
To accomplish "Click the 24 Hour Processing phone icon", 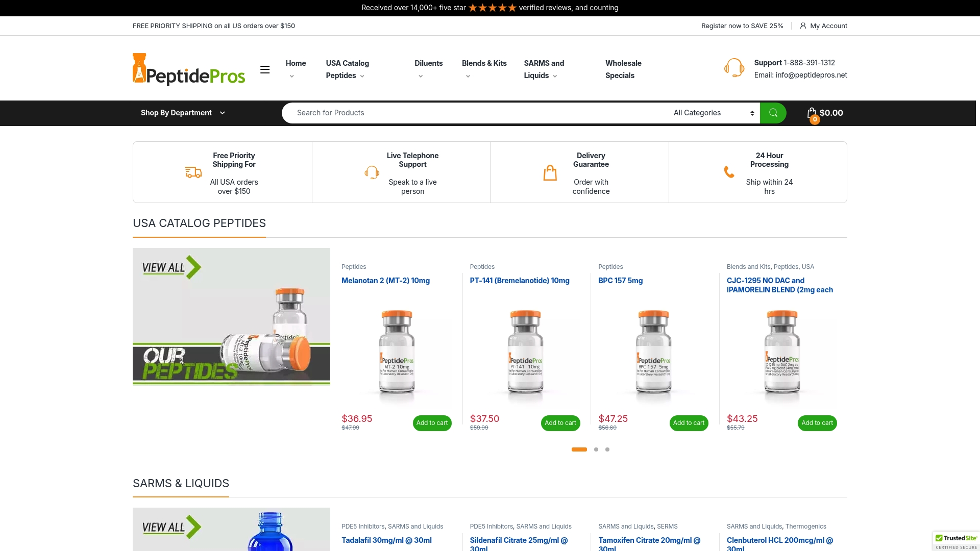I will pos(729,172).
